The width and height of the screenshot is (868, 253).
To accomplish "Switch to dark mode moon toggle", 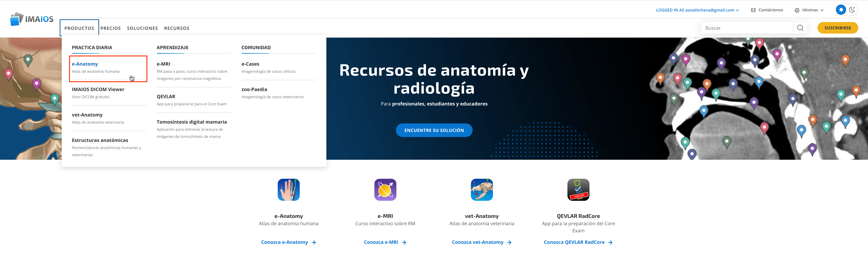I will pyautogui.click(x=852, y=10).
